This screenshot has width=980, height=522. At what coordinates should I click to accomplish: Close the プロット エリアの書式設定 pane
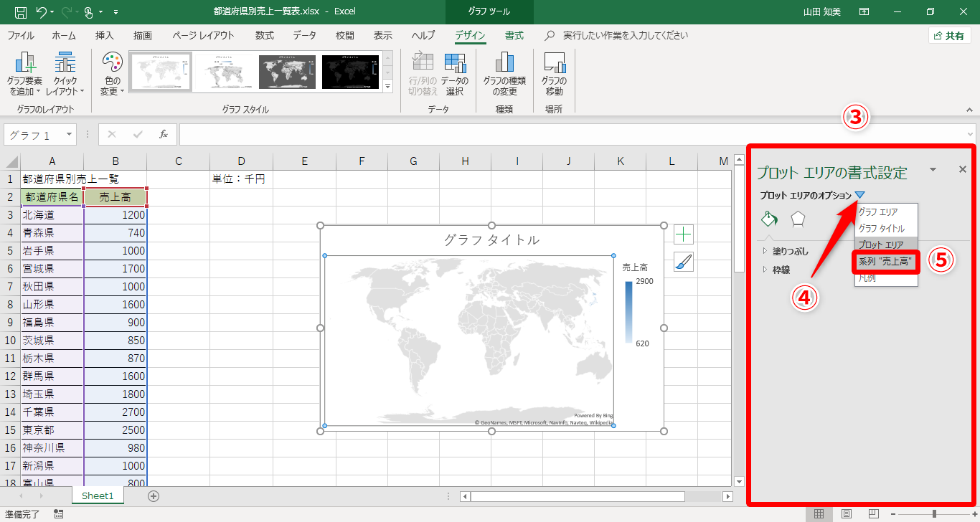pos(963,169)
